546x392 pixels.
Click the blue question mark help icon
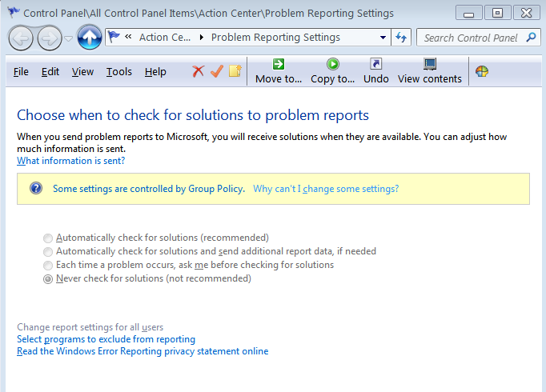tap(36, 188)
